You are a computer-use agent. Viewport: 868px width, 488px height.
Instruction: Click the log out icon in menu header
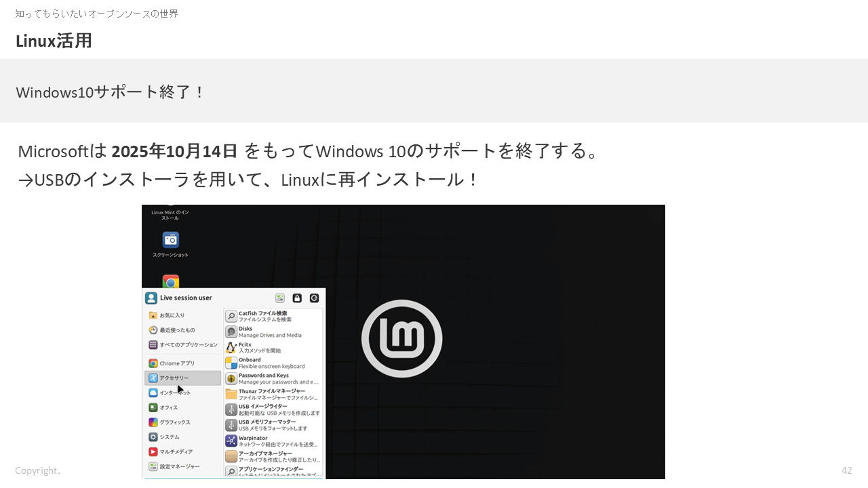[314, 298]
